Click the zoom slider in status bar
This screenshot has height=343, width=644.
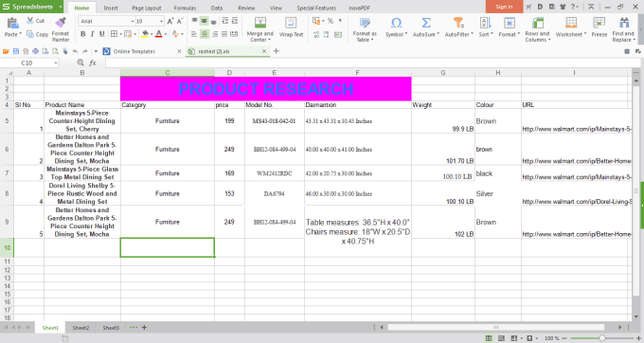pyautogui.click(x=601, y=338)
